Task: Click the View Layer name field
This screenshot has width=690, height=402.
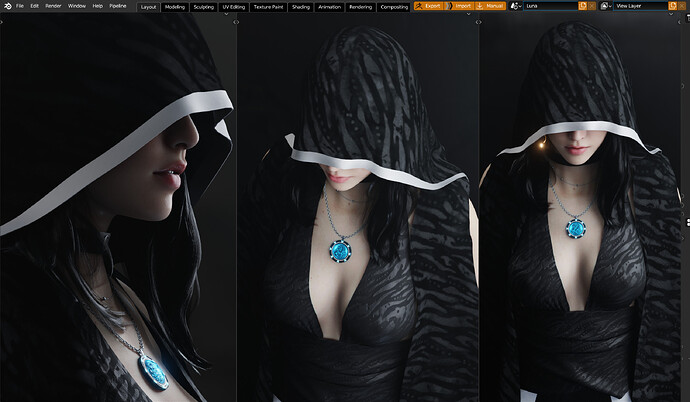Action: 640,6
